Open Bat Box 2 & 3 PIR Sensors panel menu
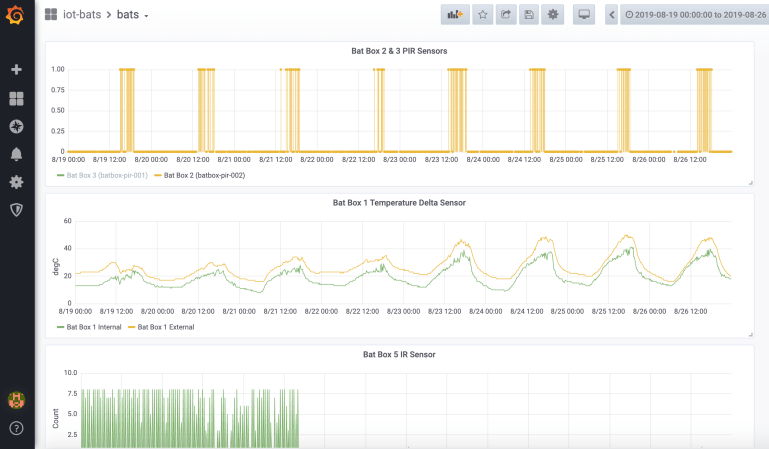The image size is (769, 449). coord(399,50)
